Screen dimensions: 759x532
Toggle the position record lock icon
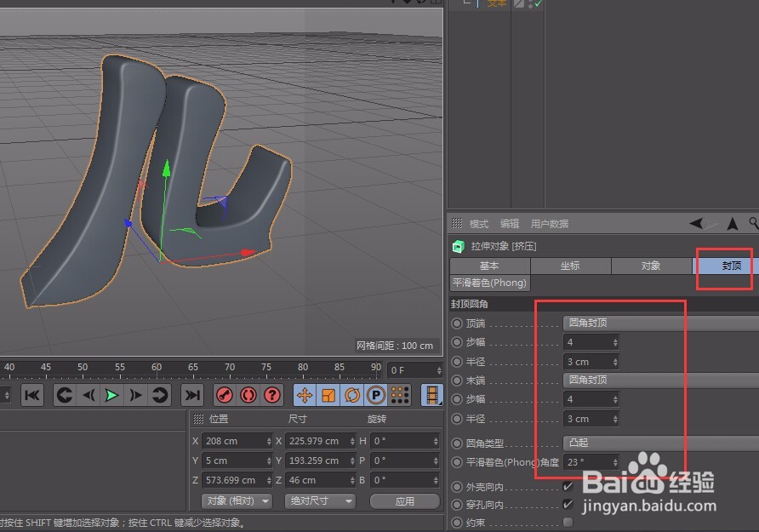coord(305,395)
